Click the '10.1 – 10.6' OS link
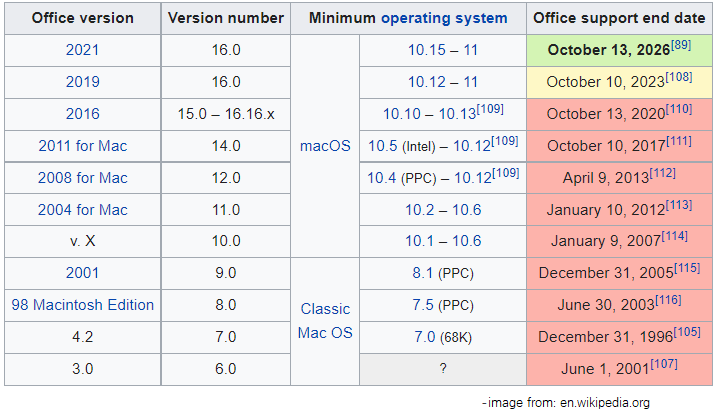 [443, 241]
